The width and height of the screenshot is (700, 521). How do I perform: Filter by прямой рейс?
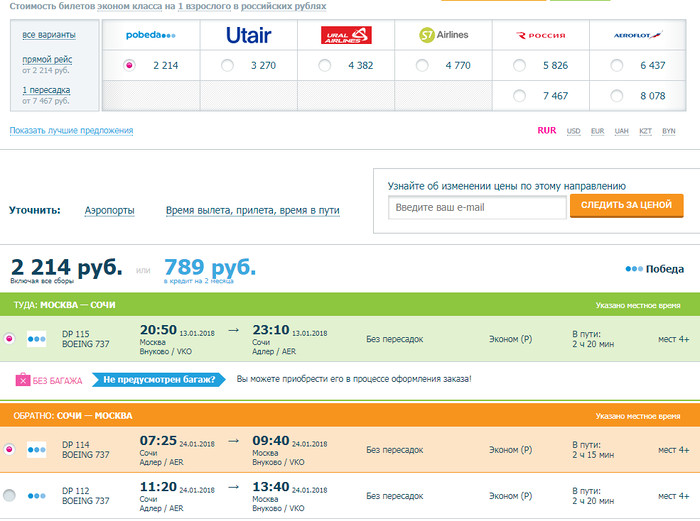pos(47,59)
